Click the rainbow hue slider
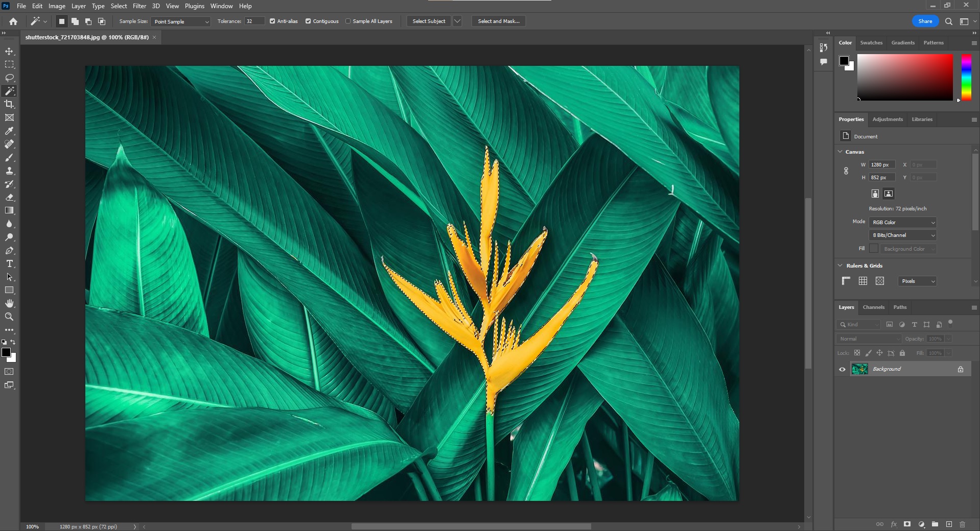The width and height of the screenshot is (980, 531). [x=966, y=77]
